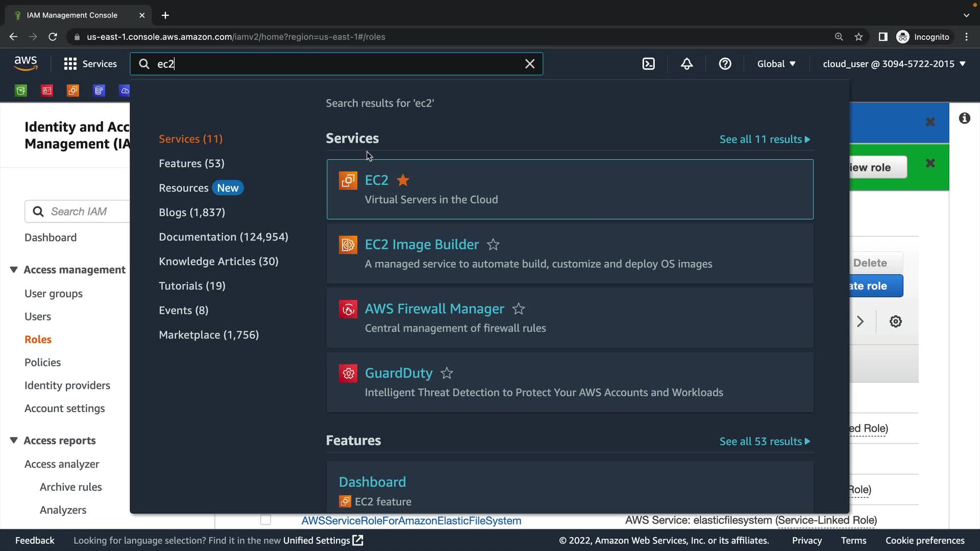980x551 pixels.
Task: Collapse the Access management section
Action: [x=14, y=269]
